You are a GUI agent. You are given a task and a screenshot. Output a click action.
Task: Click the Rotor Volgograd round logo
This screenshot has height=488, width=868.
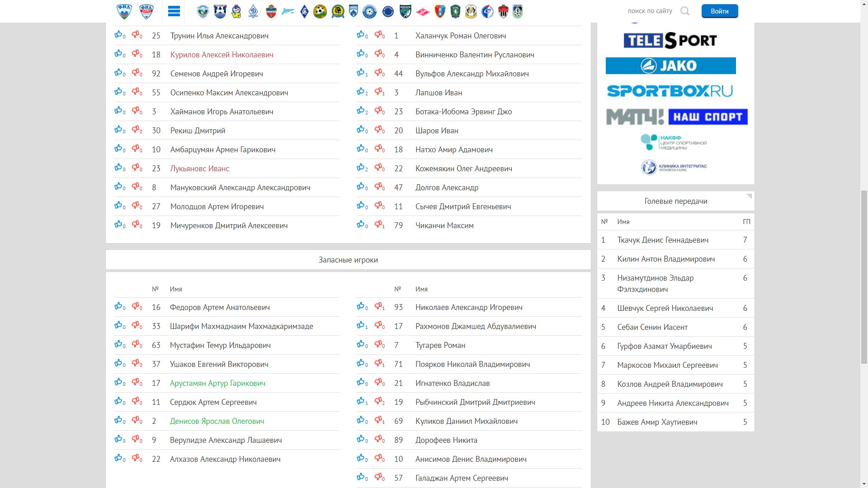pos(388,11)
